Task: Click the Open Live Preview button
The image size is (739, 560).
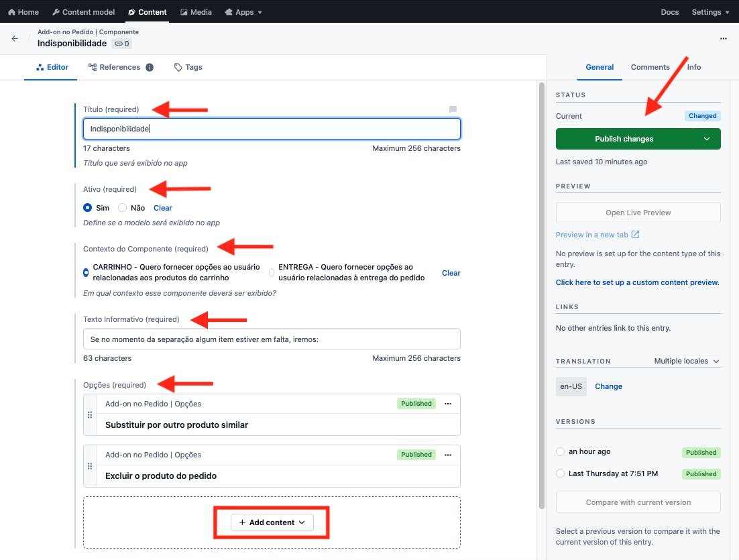Action: point(638,213)
